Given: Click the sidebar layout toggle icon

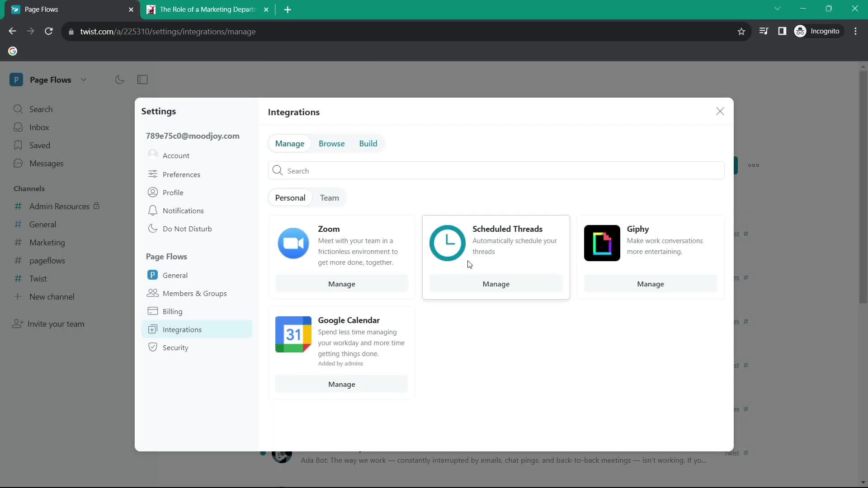Looking at the screenshot, I should [142, 79].
